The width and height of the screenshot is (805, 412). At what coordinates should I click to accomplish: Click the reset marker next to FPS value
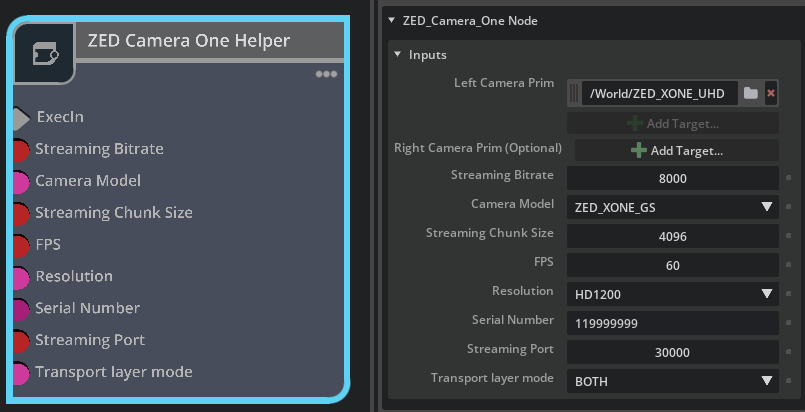pos(789,265)
